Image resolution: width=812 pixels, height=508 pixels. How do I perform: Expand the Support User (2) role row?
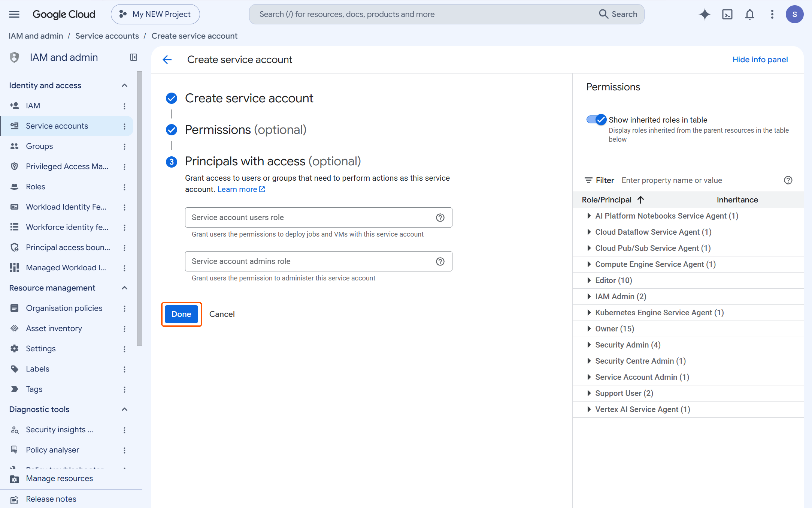pyautogui.click(x=589, y=393)
